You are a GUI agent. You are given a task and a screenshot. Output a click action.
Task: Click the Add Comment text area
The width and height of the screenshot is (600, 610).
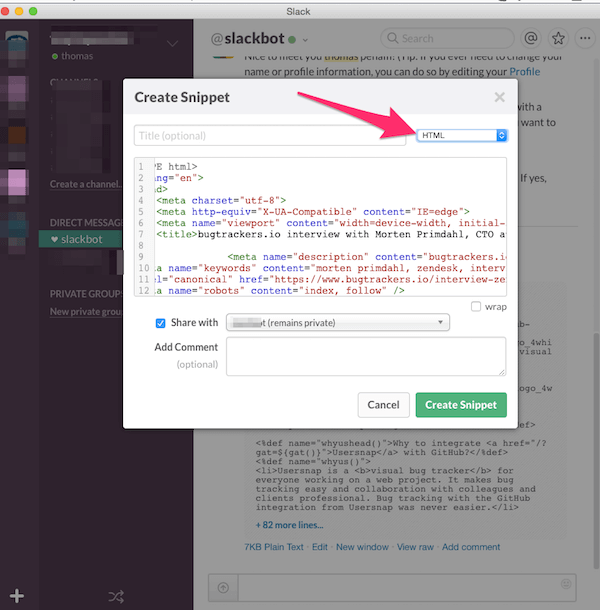[366, 356]
